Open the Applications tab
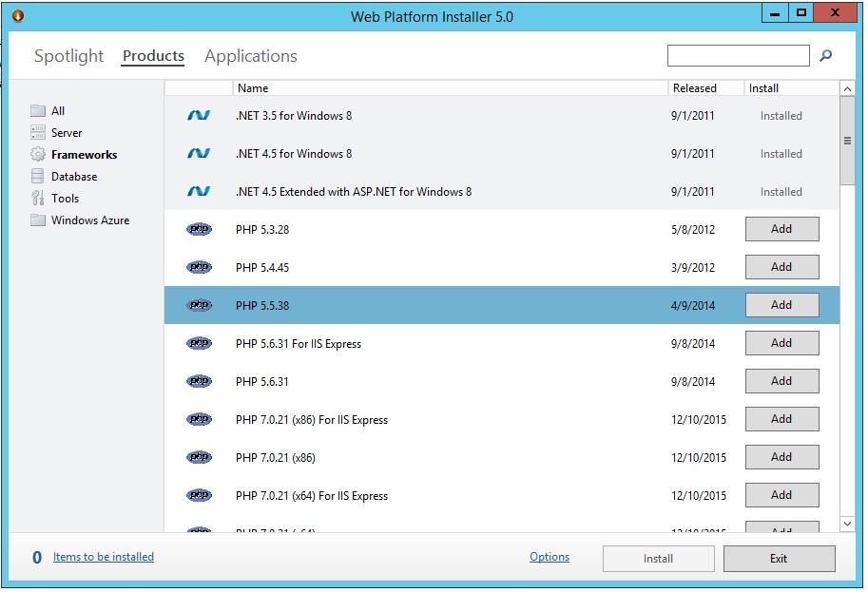Viewport: 868px width, 592px height. [x=251, y=56]
